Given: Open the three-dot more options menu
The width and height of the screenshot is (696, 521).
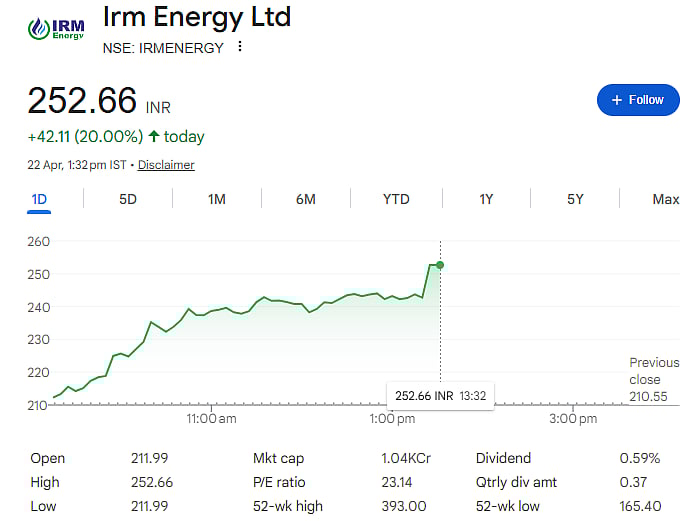Looking at the screenshot, I should (240, 47).
